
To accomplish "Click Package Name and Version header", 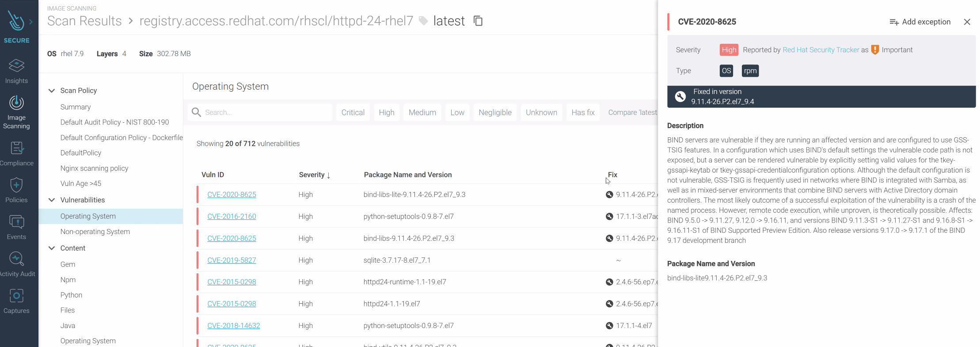I will (408, 175).
